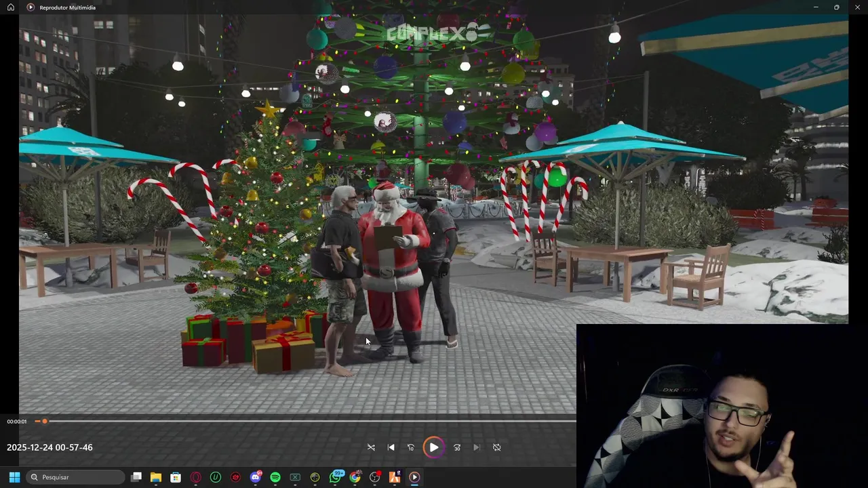Open File Explorer from the taskbar

156,477
